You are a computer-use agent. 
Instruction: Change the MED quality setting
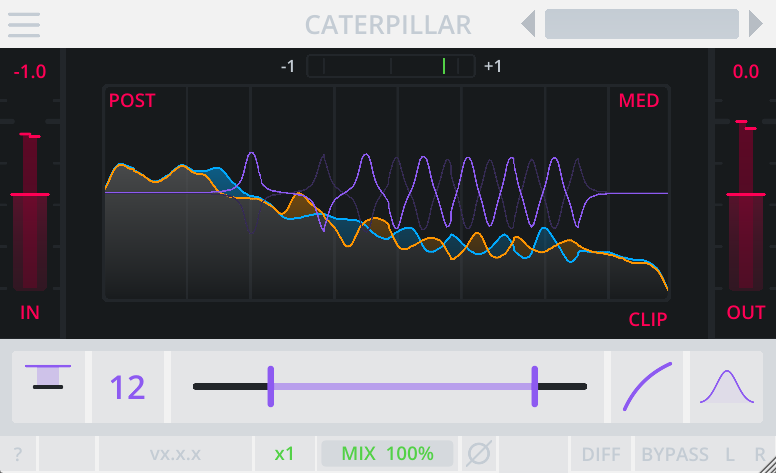[x=638, y=100]
